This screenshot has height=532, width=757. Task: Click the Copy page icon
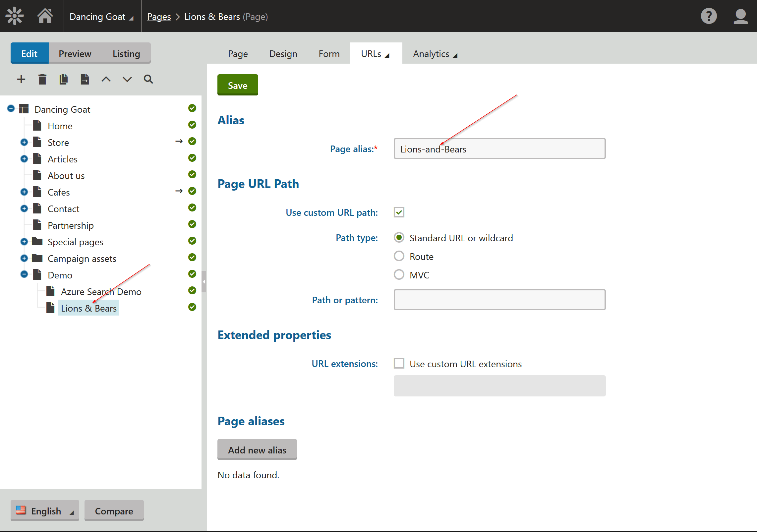(x=64, y=79)
